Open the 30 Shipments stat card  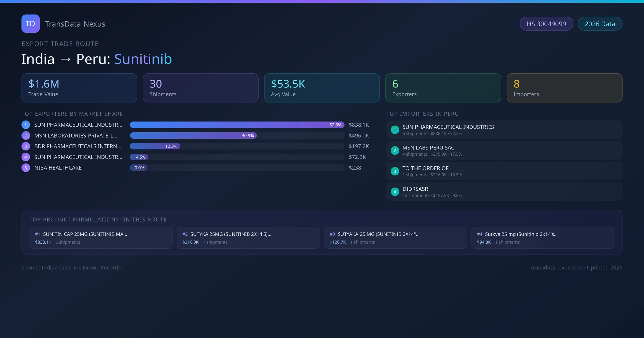coord(200,88)
